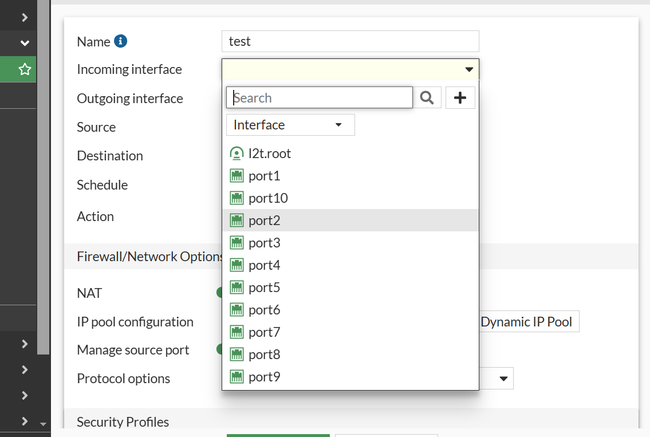This screenshot has height=437, width=650.
Task: Click the port1 interface icon
Action: pos(237,176)
